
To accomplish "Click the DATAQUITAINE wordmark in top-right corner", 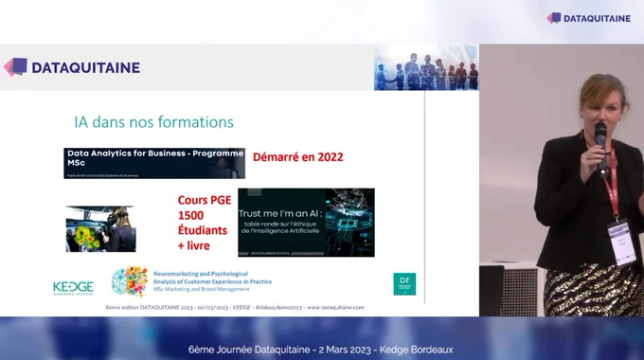I will click(x=597, y=19).
